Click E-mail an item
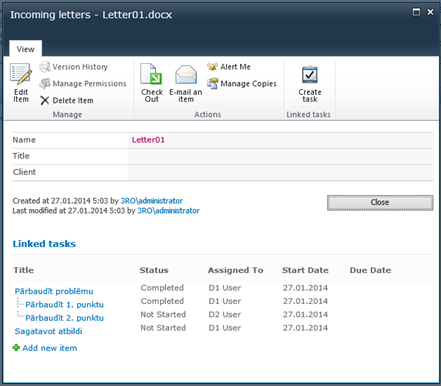This screenshot has height=386, width=441. coord(186,83)
